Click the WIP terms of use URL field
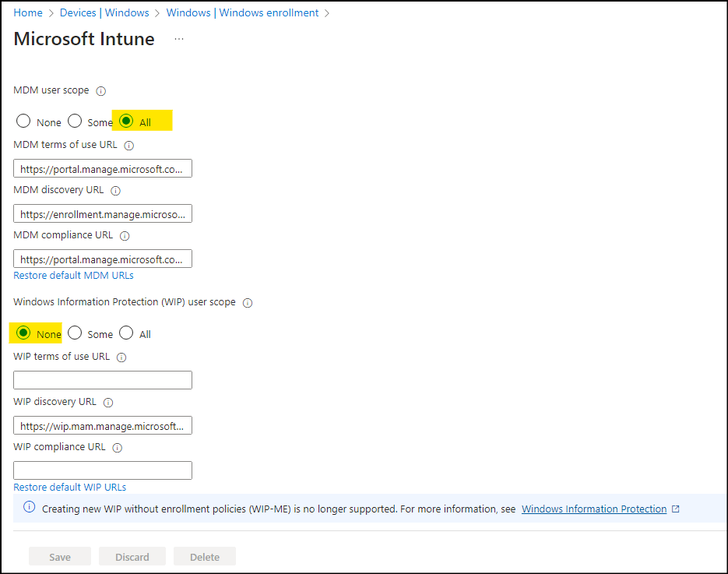The image size is (728, 574). click(103, 380)
